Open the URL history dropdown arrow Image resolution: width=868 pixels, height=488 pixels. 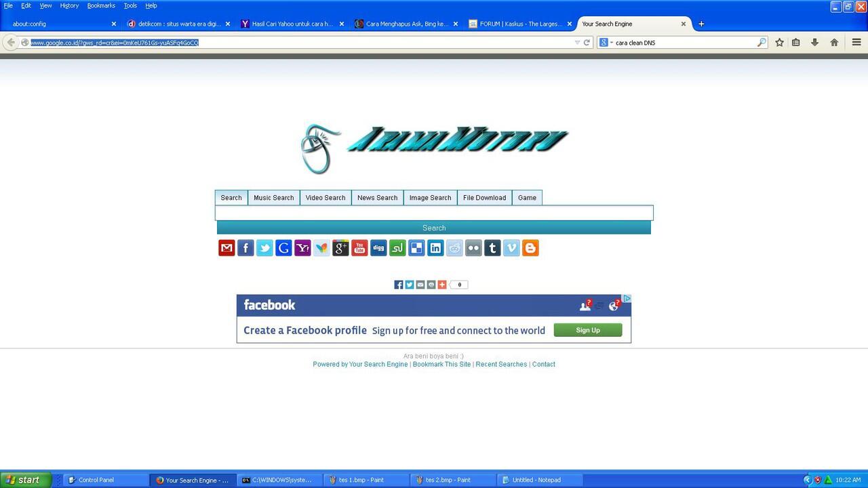click(x=577, y=42)
